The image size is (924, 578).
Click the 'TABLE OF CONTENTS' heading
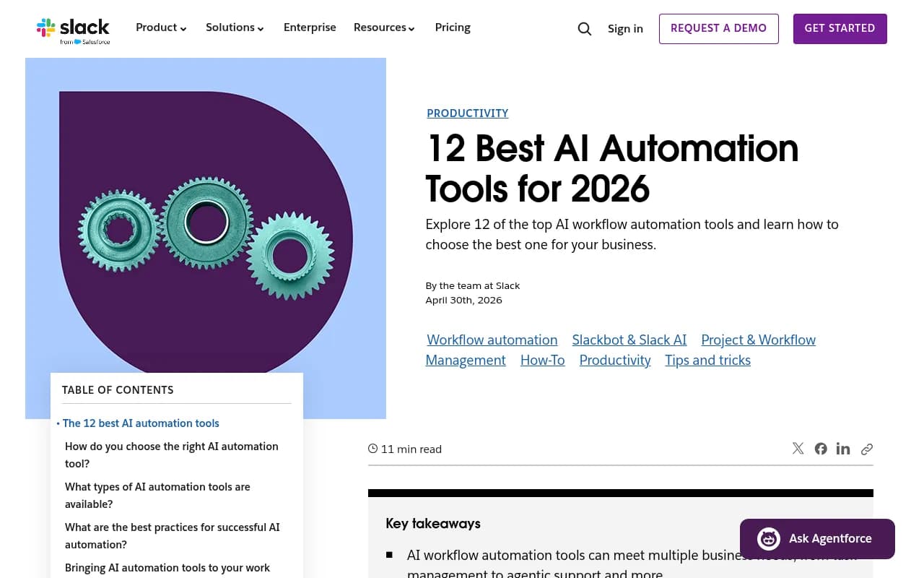coord(118,390)
